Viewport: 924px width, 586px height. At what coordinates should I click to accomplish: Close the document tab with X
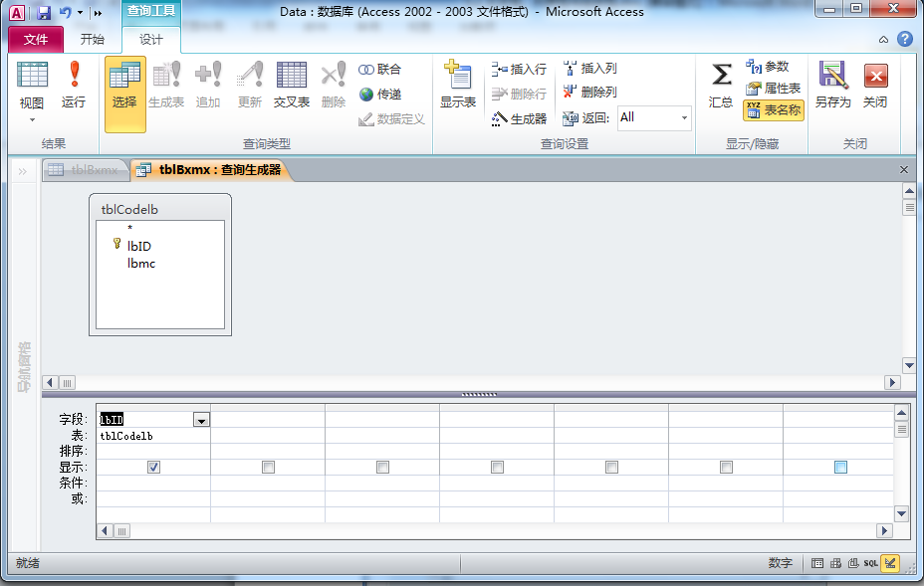click(904, 169)
